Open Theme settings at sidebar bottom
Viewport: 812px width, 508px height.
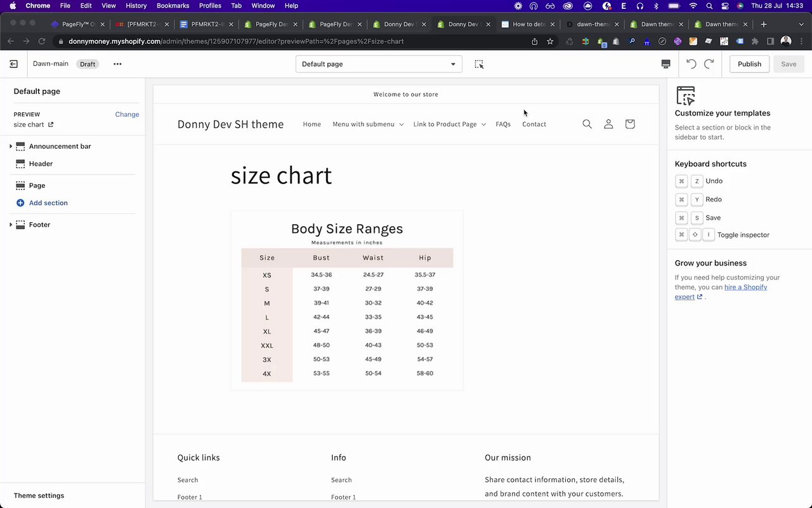click(39, 496)
